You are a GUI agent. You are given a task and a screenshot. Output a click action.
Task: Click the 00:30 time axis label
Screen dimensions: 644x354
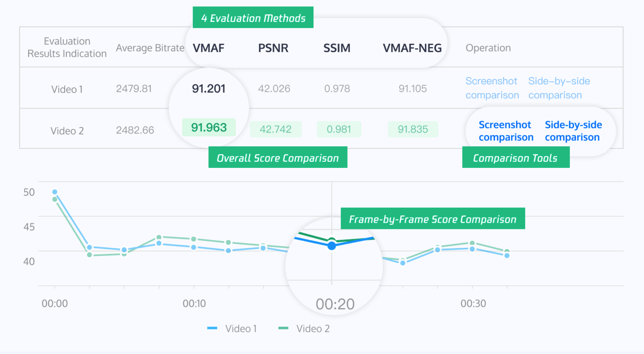tap(473, 303)
